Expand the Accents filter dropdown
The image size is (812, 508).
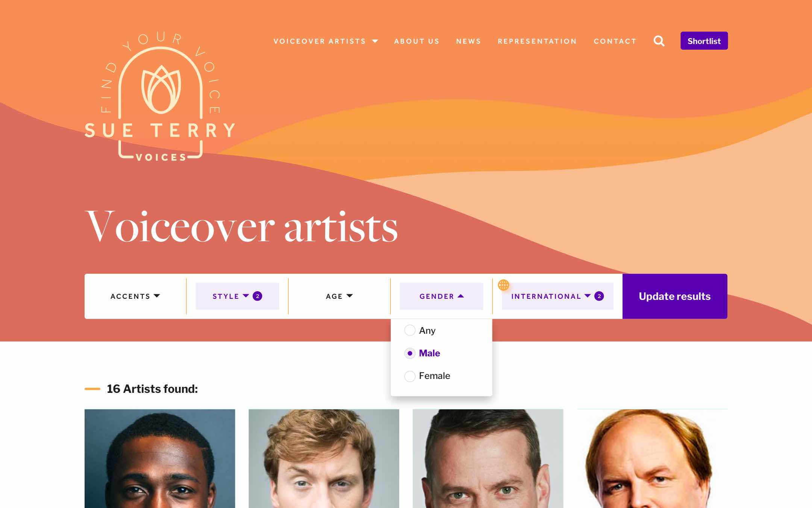tap(135, 296)
